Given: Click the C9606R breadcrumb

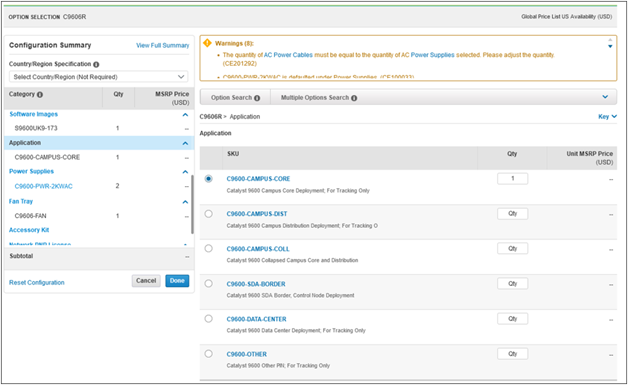Looking at the screenshot, I should (x=211, y=117).
